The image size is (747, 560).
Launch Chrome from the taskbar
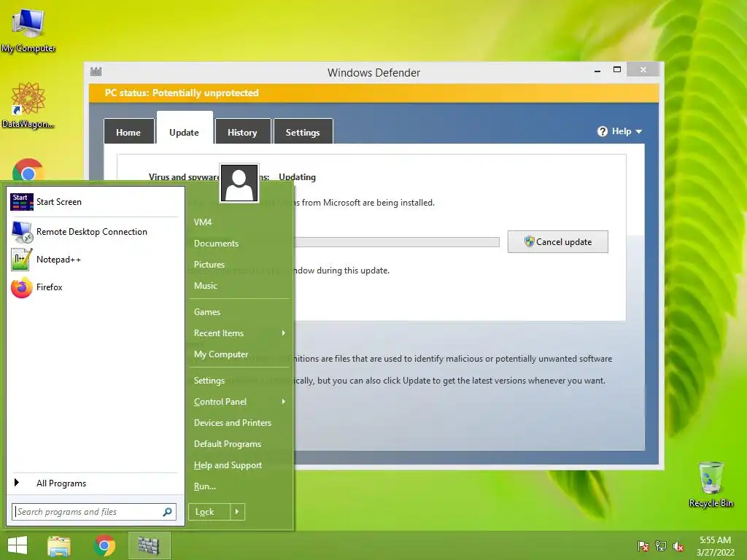tap(105, 545)
